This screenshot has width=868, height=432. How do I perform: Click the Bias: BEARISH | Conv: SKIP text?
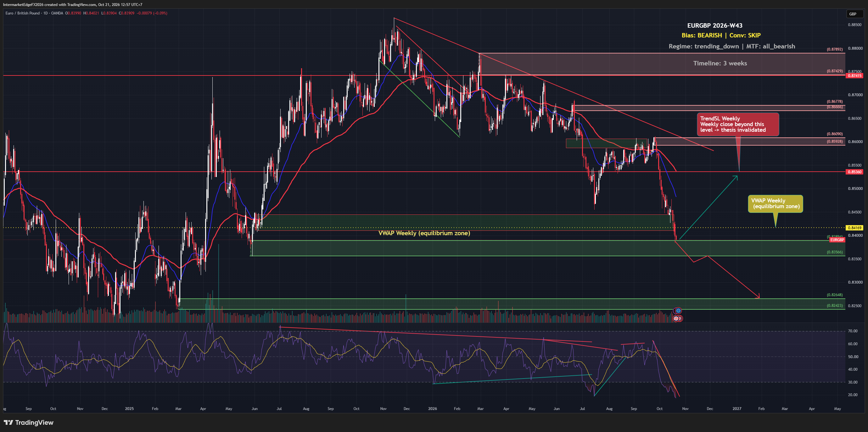click(721, 35)
